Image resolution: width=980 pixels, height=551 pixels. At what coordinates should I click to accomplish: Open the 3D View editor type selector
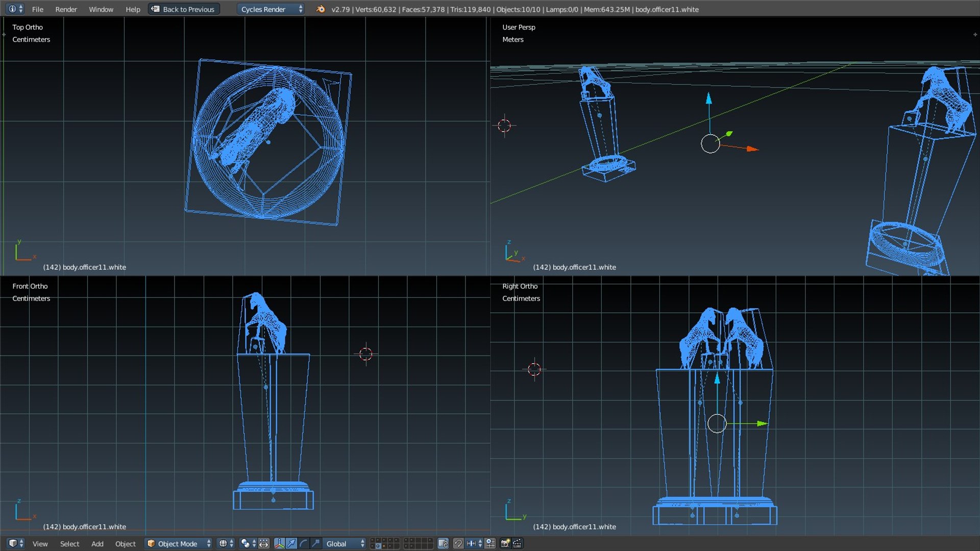click(x=16, y=543)
